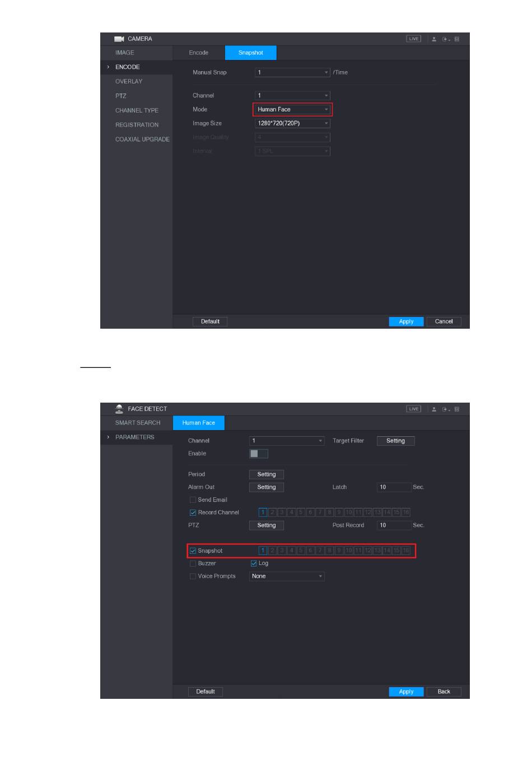Click the user account icon in CAMERA header
Viewport: 532px width, 761px height.
434,39
